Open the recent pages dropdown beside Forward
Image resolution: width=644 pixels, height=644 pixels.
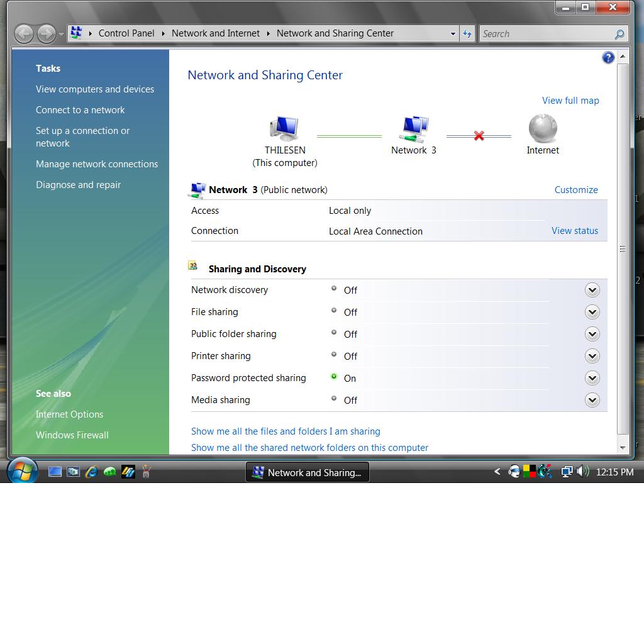pyautogui.click(x=61, y=34)
